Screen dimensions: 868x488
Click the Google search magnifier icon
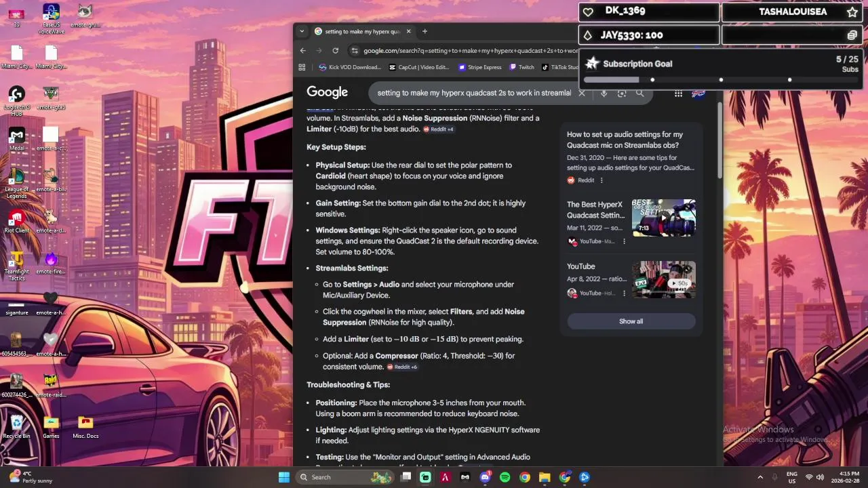pyautogui.click(x=639, y=93)
